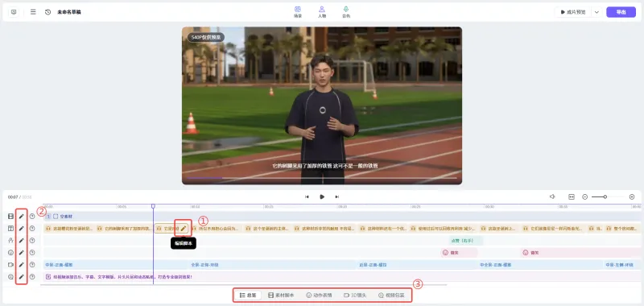Open the 人物 character panel
644x306 pixels.
[x=322, y=12]
